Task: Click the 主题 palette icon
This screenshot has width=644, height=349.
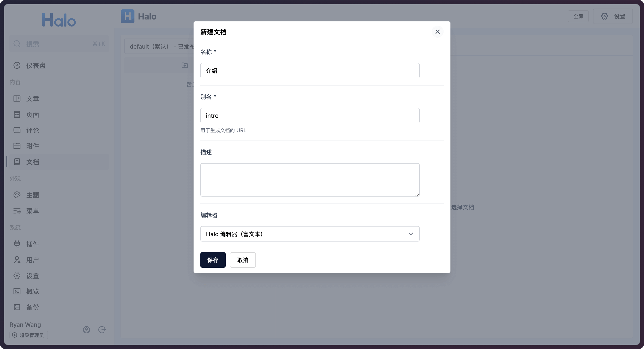Action: pos(17,195)
